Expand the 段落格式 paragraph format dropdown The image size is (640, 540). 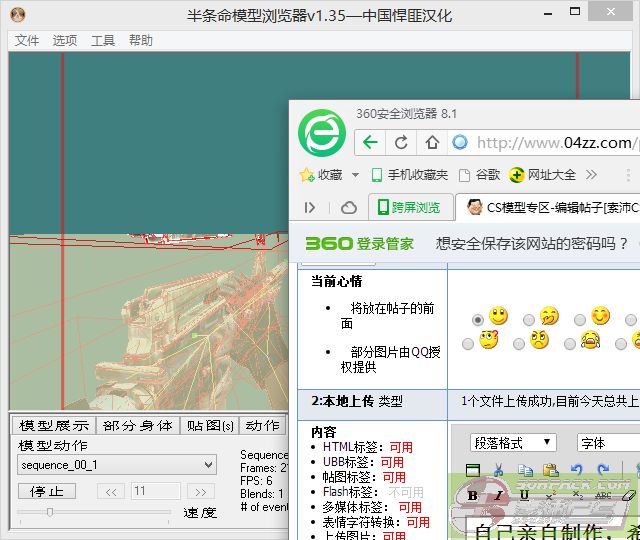[x=513, y=442]
